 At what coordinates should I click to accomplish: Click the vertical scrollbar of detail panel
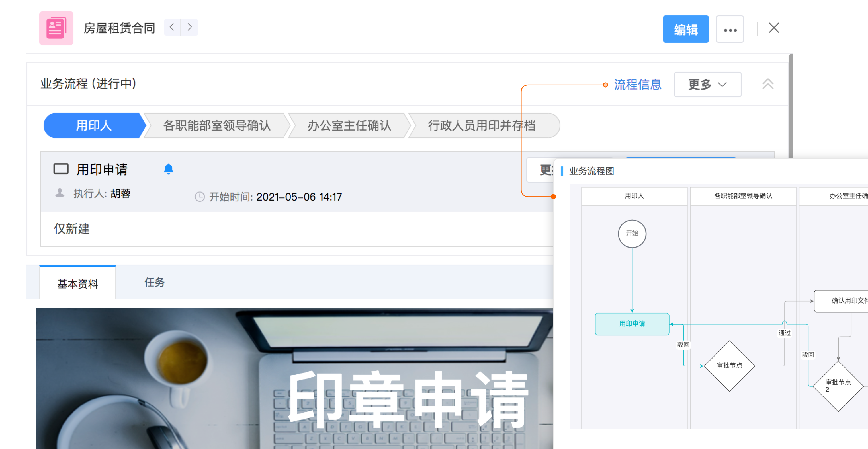coord(791,106)
